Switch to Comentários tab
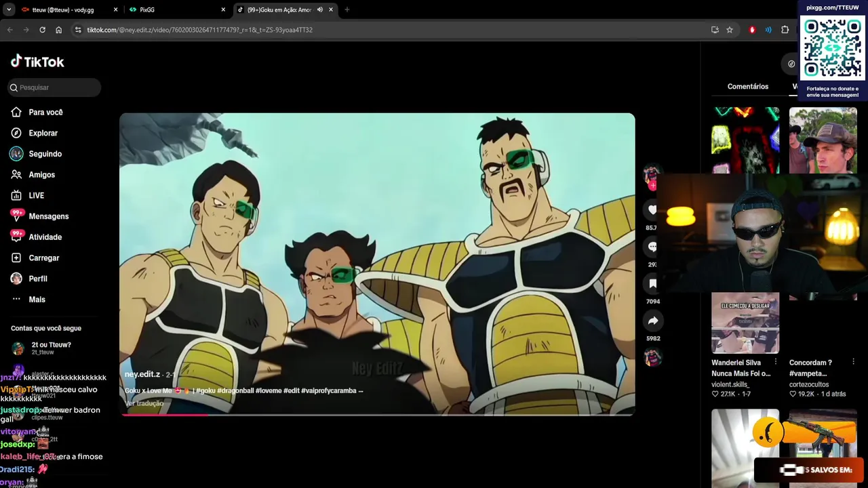 pyautogui.click(x=748, y=87)
